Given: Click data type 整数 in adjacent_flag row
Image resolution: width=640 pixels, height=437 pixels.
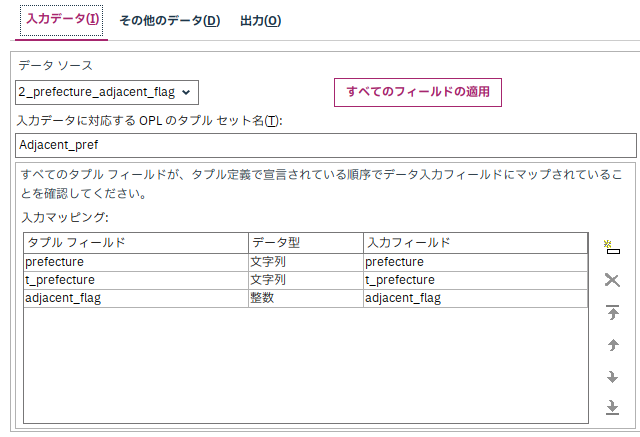Looking at the screenshot, I should (306, 298).
